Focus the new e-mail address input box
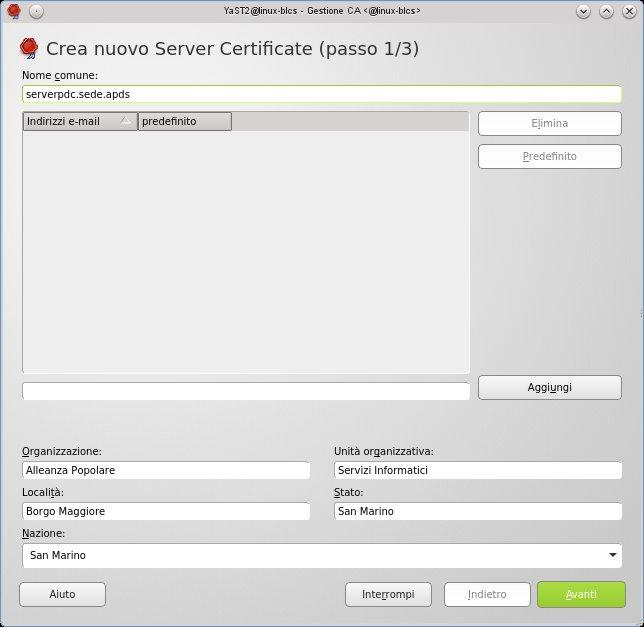This screenshot has height=627, width=644. (245, 391)
